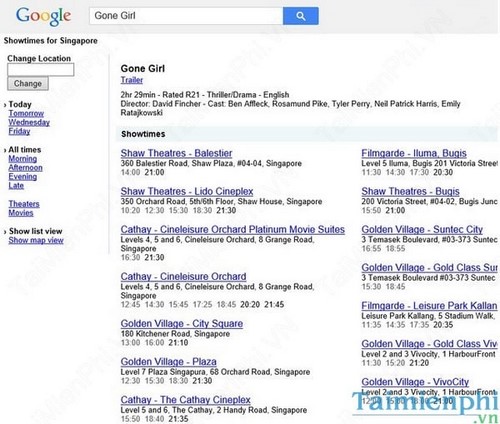Click 21:00 showtime at Shaw Balestier

point(154,172)
